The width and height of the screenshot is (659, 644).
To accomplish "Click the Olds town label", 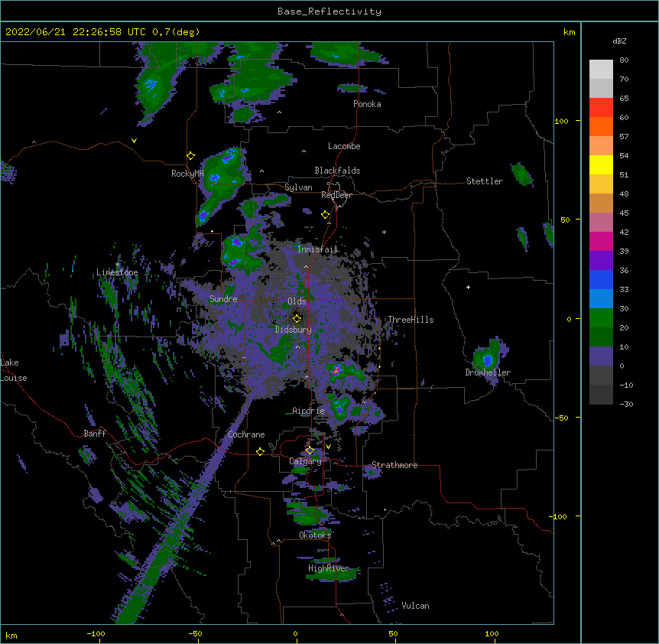I will (297, 301).
